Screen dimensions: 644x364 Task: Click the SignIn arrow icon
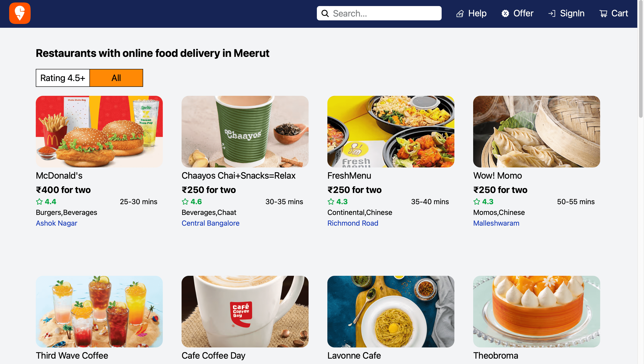click(x=551, y=13)
